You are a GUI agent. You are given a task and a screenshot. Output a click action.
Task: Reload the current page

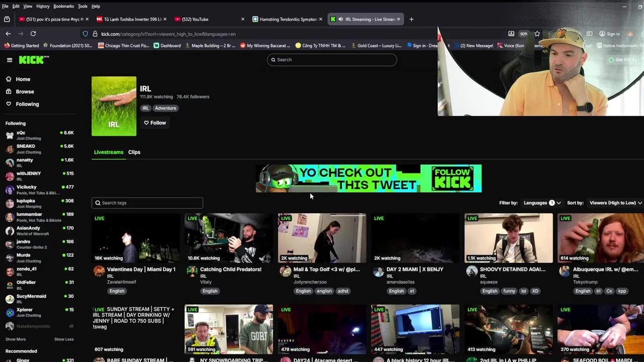tap(33, 34)
